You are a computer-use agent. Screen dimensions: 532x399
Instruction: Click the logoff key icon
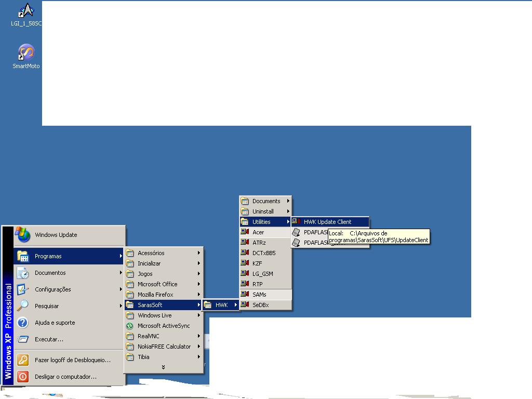(x=23, y=360)
